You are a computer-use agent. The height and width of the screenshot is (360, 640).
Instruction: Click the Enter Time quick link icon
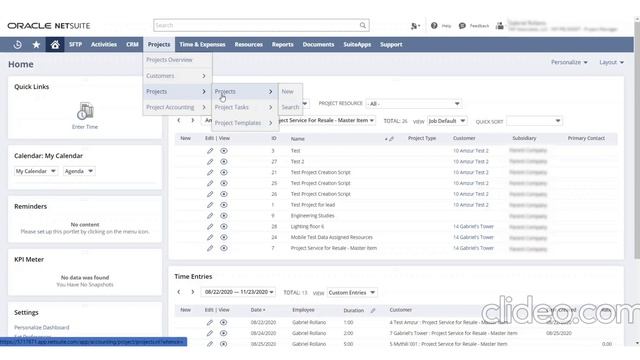pos(85,111)
